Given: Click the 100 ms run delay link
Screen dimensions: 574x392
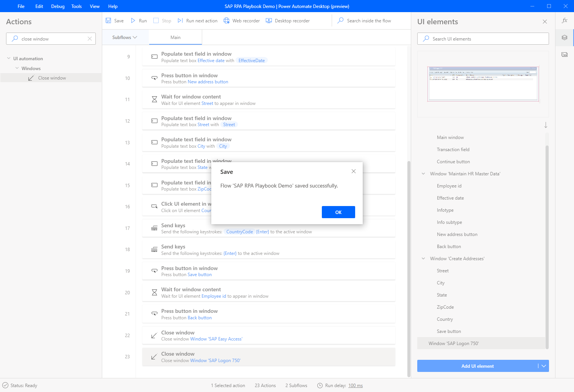Looking at the screenshot, I should pyautogui.click(x=356, y=386).
